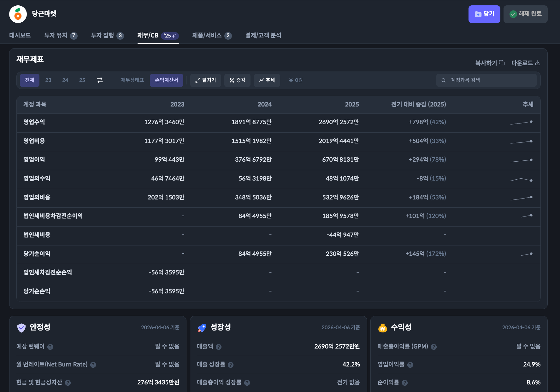Click the 당근마켓 carrot logo
Viewport: 560px width, 392px height.
[x=18, y=14]
